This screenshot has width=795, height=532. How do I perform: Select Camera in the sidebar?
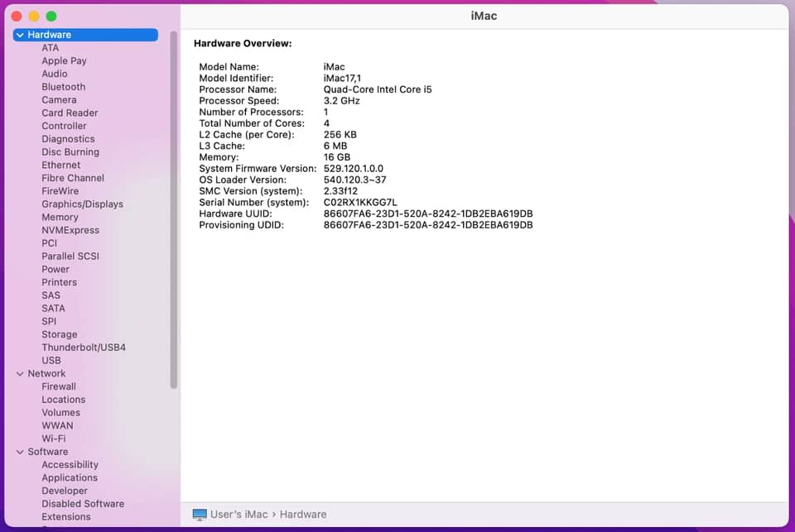click(x=59, y=100)
